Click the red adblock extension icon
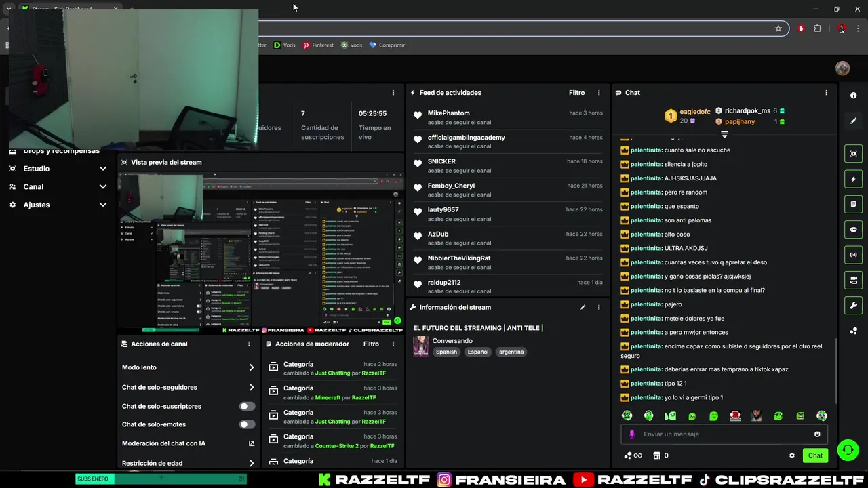The height and width of the screenshot is (488, 868). click(801, 28)
